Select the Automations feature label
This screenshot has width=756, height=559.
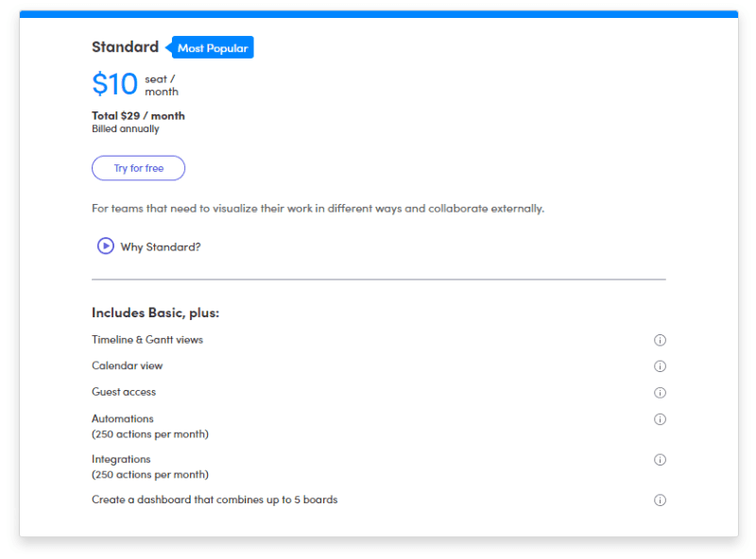click(x=123, y=419)
